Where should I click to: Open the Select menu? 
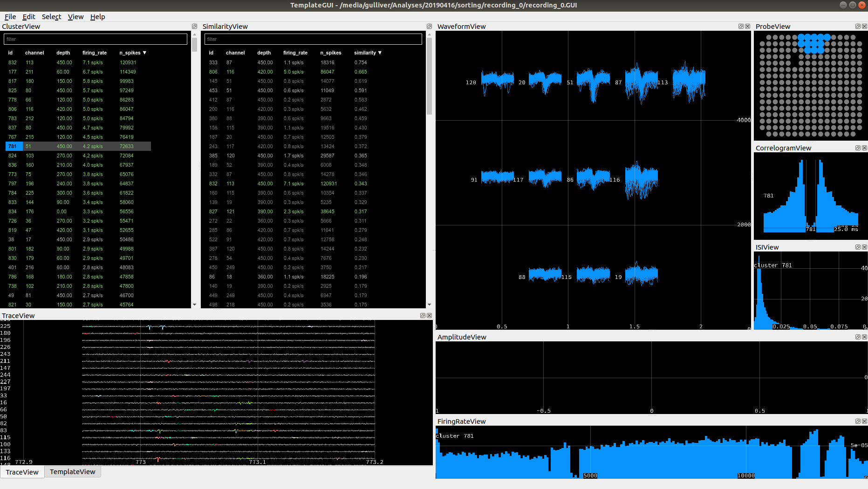pos(51,17)
